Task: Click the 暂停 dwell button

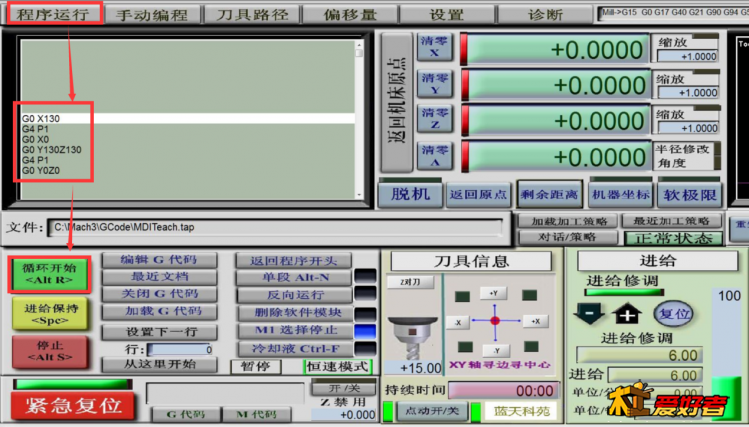Action: click(256, 367)
